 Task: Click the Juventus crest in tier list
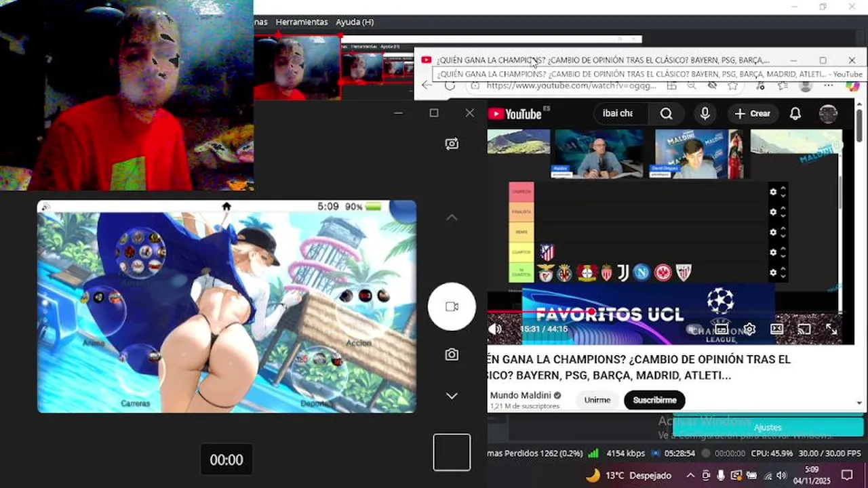[x=623, y=272]
